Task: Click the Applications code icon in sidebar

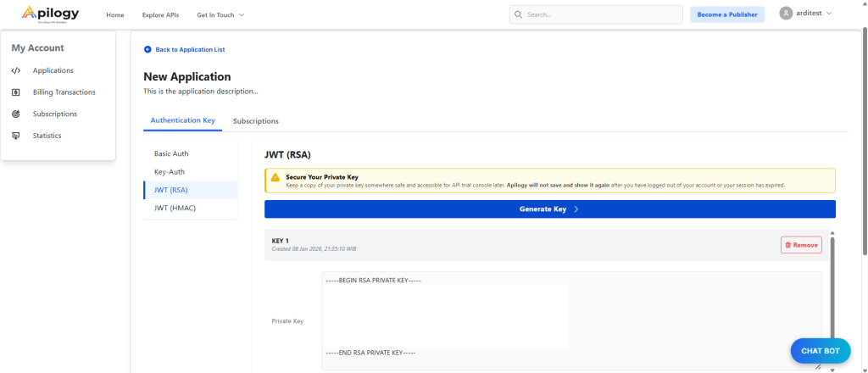Action: pyautogui.click(x=16, y=70)
